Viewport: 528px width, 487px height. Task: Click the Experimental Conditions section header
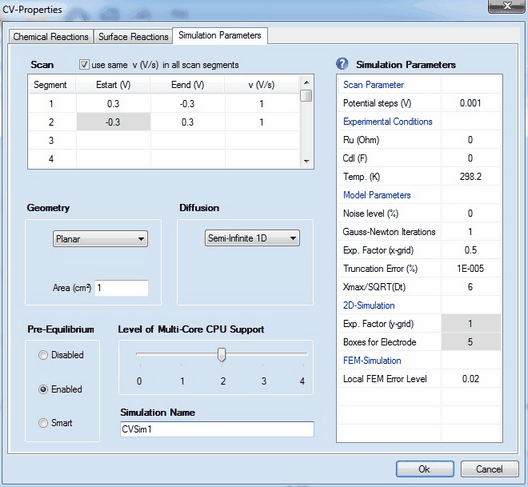click(x=388, y=122)
